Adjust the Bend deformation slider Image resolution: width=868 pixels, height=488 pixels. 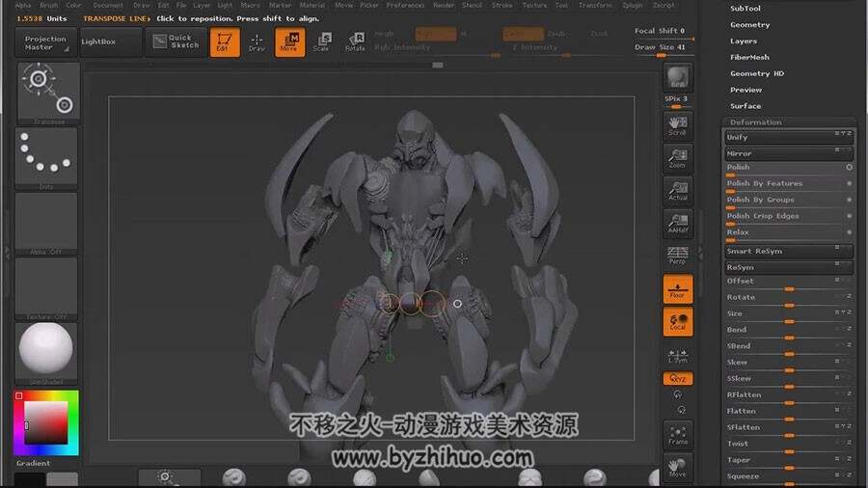tap(788, 332)
